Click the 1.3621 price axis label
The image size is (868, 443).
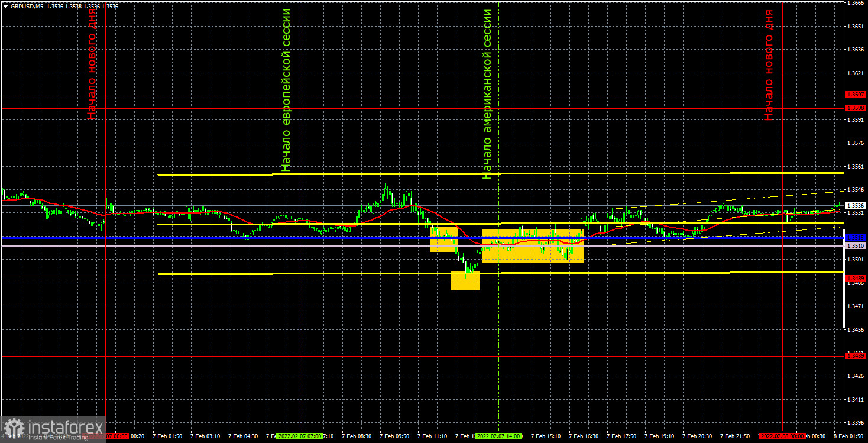[856, 73]
